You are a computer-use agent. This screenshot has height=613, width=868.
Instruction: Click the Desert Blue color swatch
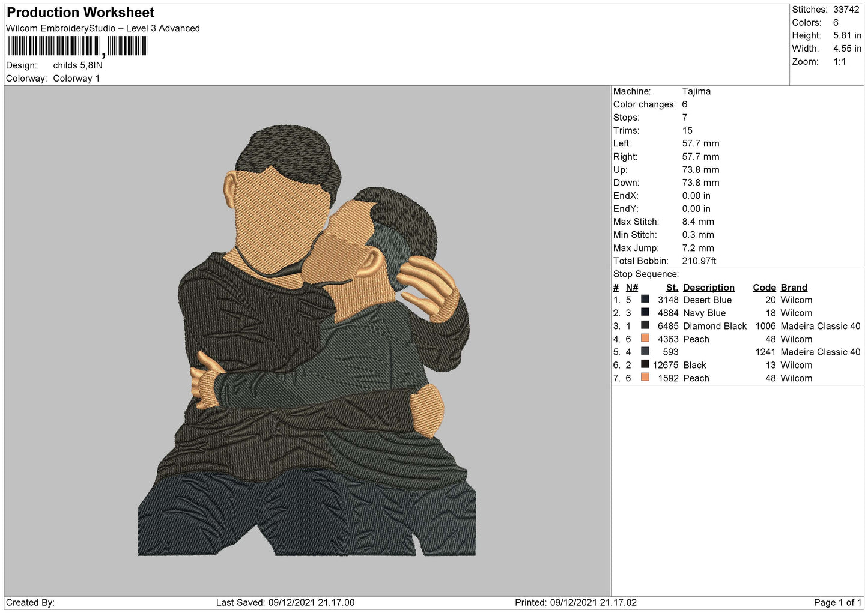pos(645,299)
